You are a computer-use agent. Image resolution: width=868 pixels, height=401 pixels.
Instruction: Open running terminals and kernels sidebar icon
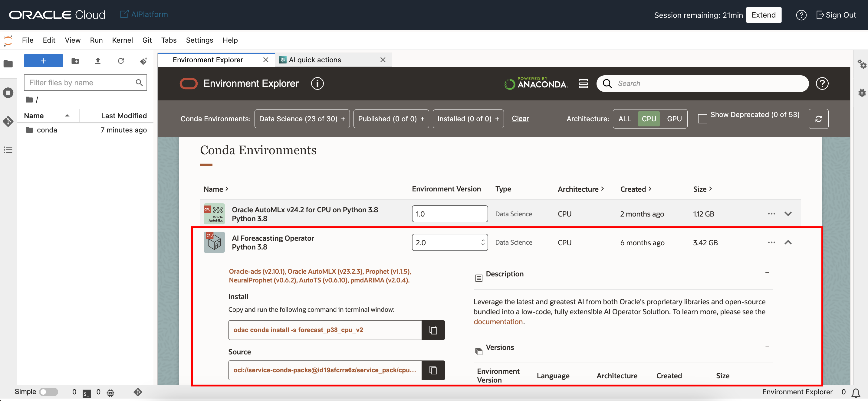point(8,93)
